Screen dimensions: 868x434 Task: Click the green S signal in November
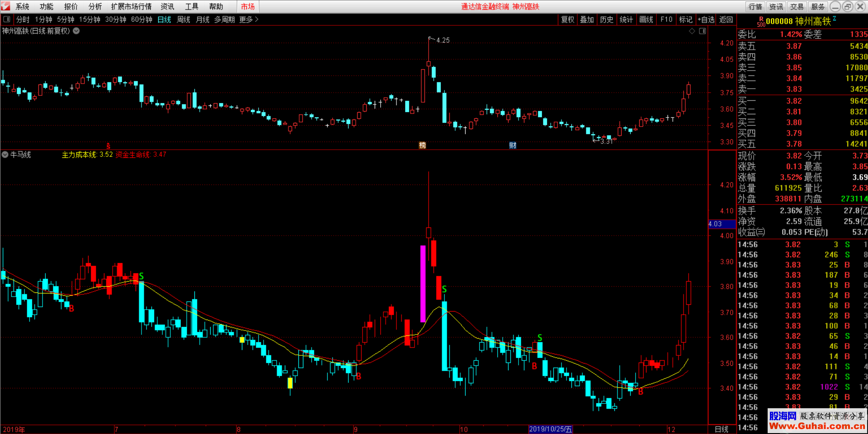tap(540, 338)
